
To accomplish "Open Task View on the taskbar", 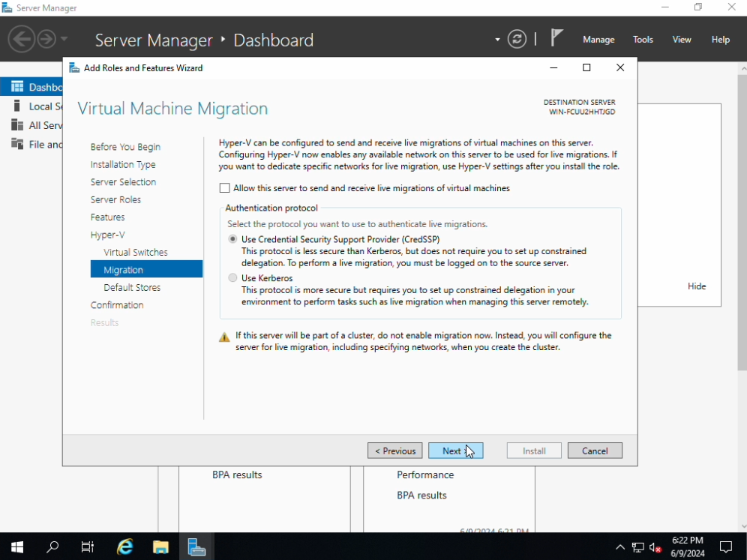I will 88,547.
